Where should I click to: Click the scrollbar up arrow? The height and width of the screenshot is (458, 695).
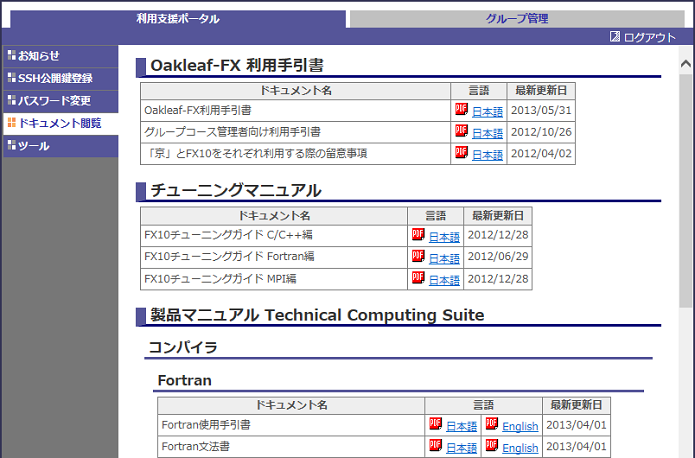685,64
